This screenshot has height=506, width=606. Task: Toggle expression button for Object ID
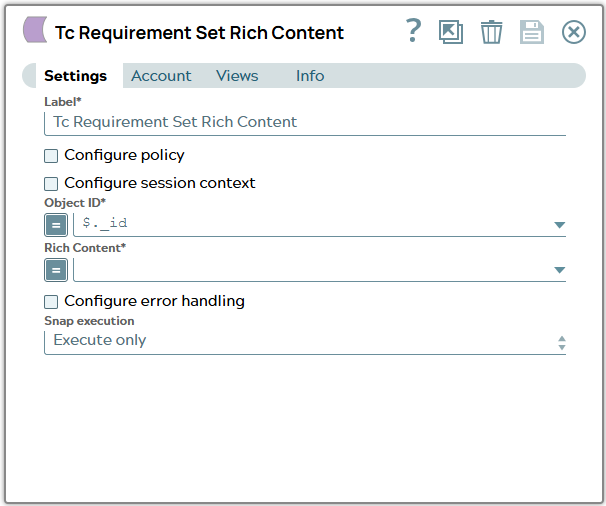56,225
